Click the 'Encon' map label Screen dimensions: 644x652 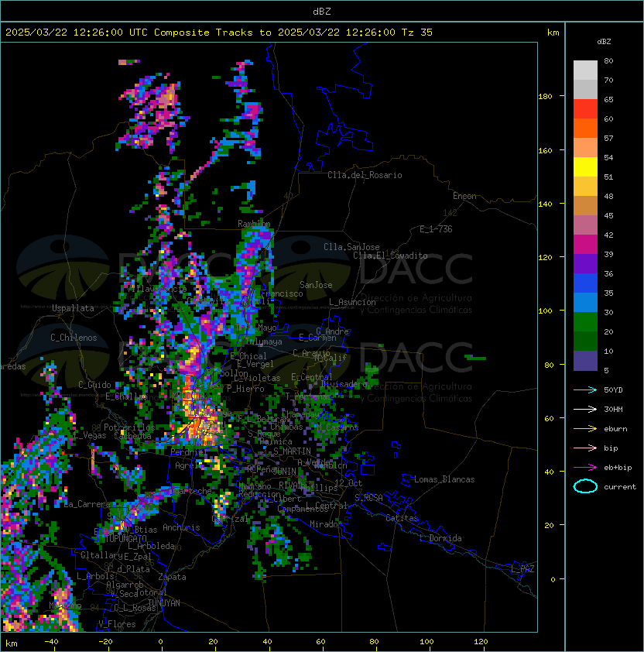(464, 196)
